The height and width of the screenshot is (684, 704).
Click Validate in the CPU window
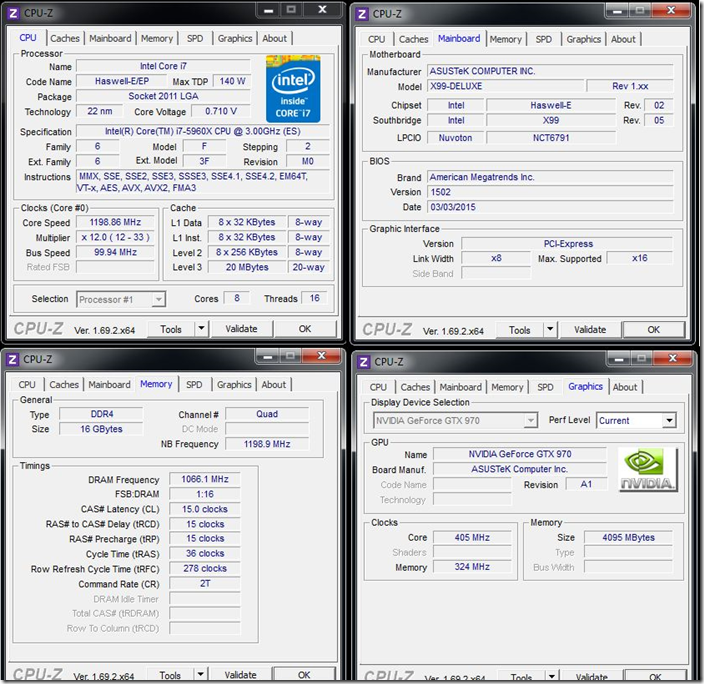[x=241, y=329]
